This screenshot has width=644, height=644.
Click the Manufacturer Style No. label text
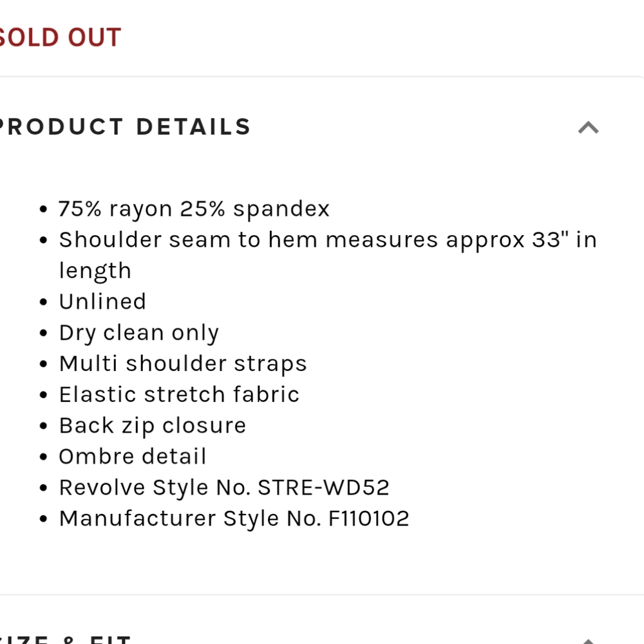click(x=190, y=518)
